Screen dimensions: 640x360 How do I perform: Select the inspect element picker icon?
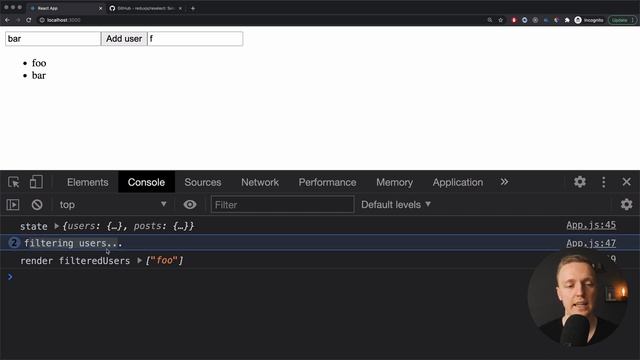coord(13,182)
